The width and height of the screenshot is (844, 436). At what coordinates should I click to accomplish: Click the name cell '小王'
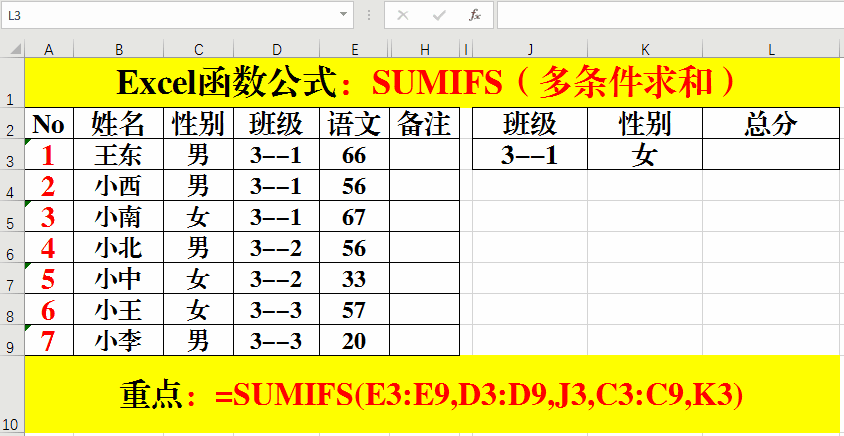pyautogui.click(x=118, y=310)
